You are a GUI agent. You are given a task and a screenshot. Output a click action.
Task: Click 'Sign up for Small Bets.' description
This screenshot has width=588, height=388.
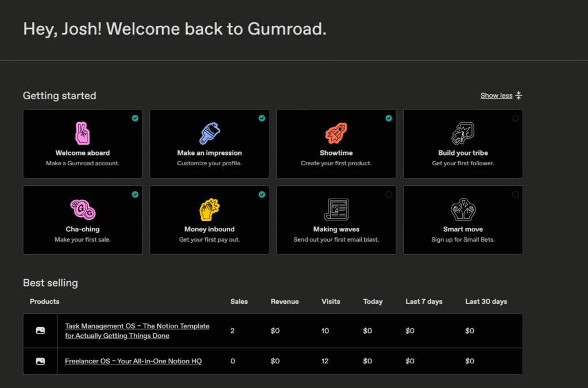[x=463, y=239]
